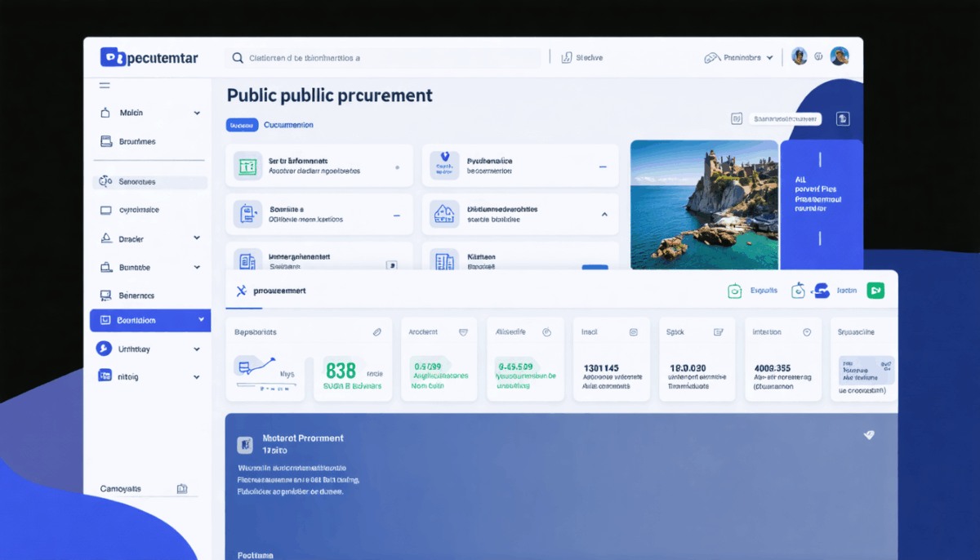
Task: Switch to the procuesmert tab
Action: (x=270, y=291)
